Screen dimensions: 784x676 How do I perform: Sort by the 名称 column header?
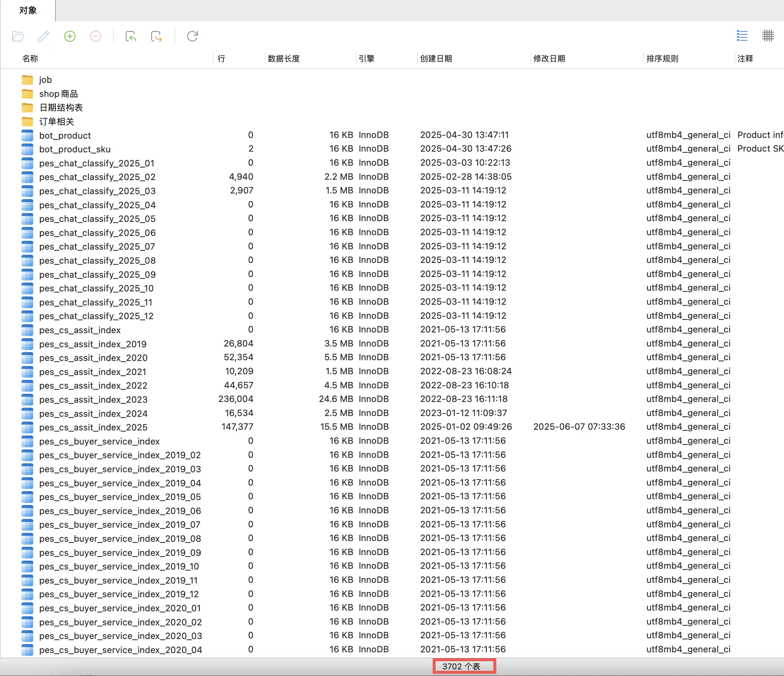(x=30, y=59)
